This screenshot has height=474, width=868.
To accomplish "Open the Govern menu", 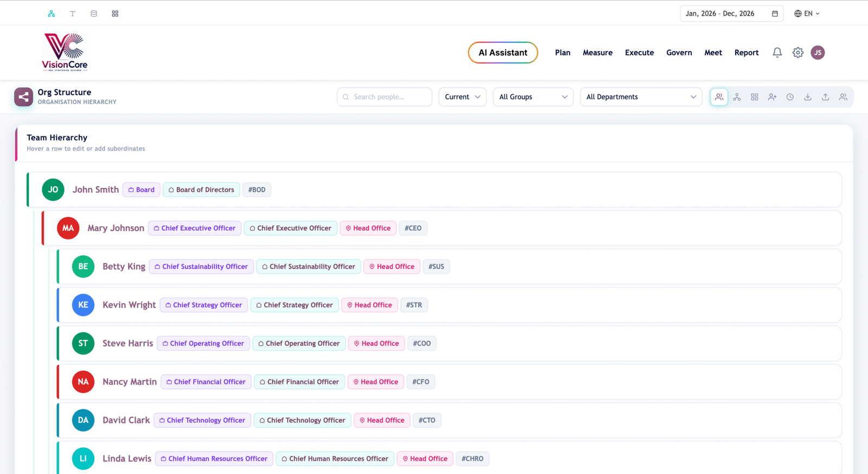I will click(x=679, y=53).
